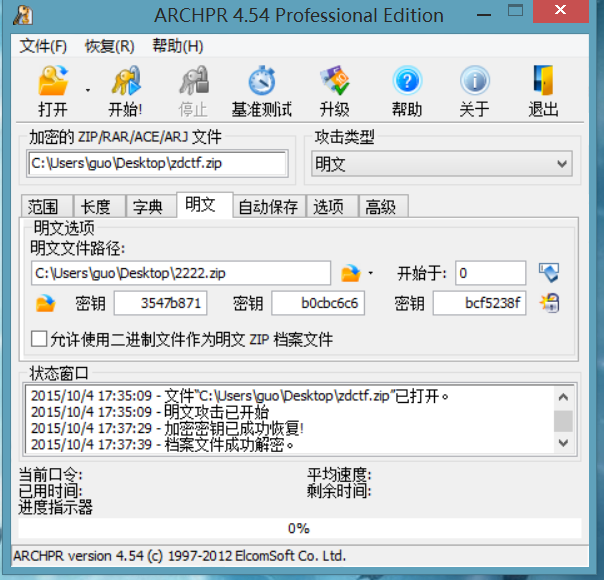Screen dimensions: 604x580
Task: Enable 允许使用二进制文件作为明文 ZIP 档案文件 checkbox
Action: (x=40, y=339)
